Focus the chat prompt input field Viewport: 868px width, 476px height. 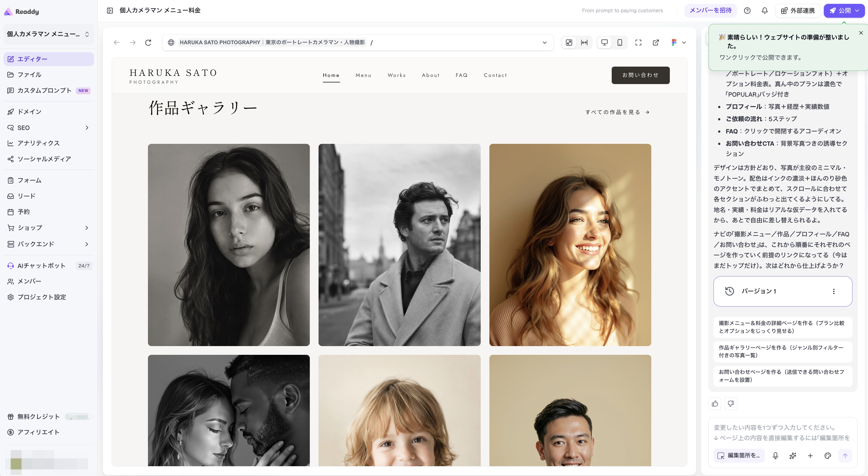782,433
